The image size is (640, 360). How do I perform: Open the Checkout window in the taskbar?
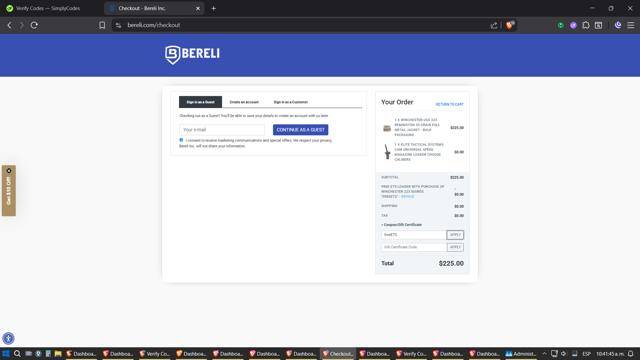[338, 353]
